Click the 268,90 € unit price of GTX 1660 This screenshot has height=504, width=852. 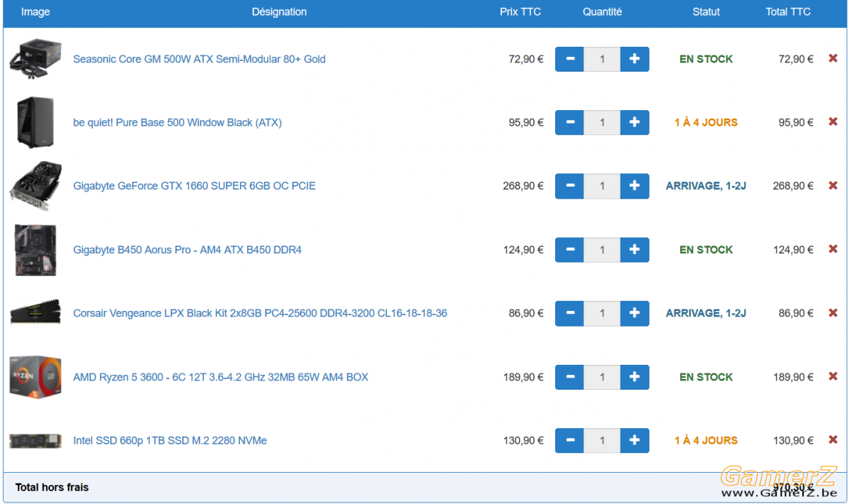[523, 186]
